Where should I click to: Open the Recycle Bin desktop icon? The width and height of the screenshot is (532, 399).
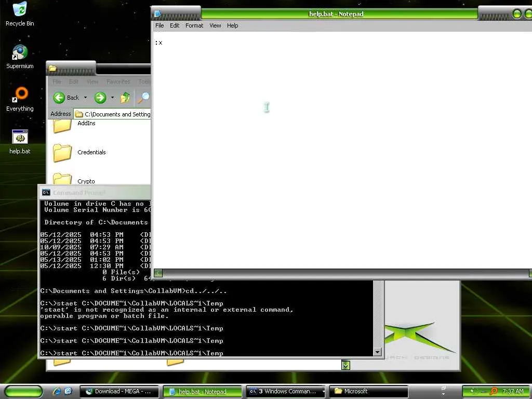tap(20, 14)
